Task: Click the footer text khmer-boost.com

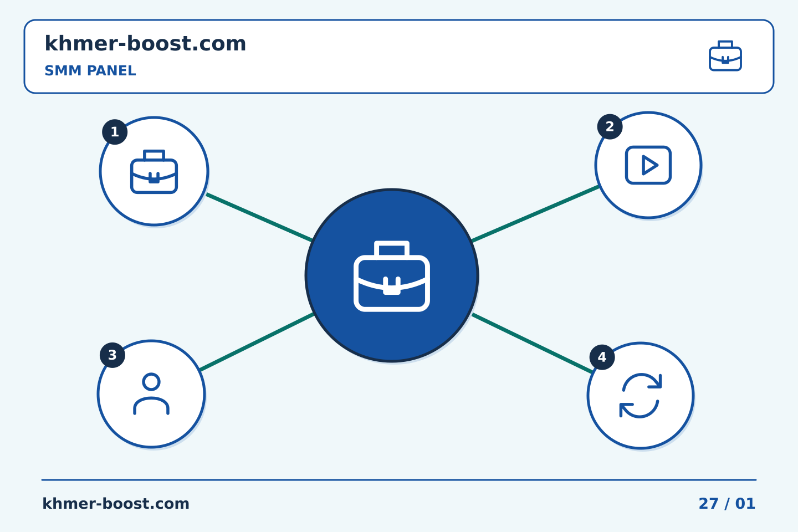Action: [116, 504]
